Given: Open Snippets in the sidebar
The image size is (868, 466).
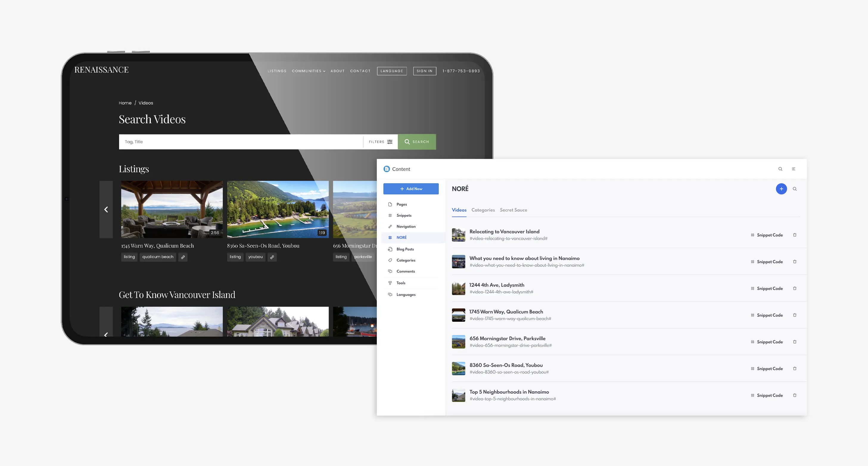Looking at the screenshot, I should pos(411,216).
